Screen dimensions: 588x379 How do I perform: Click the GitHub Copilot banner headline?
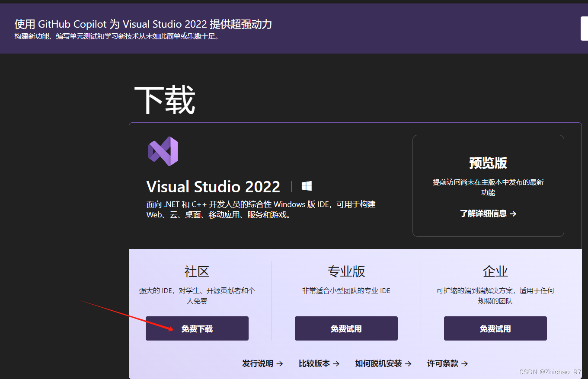pos(143,24)
